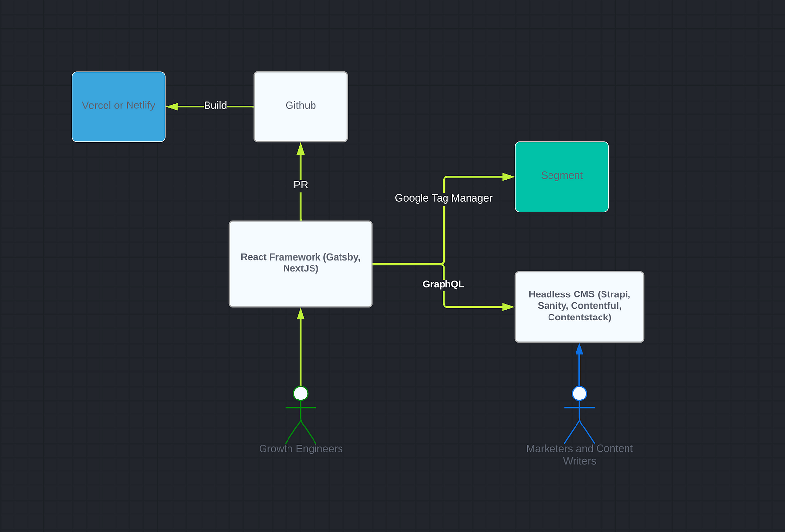Select the Segment node
The image size is (785, 532).
(x=561, y=176)
